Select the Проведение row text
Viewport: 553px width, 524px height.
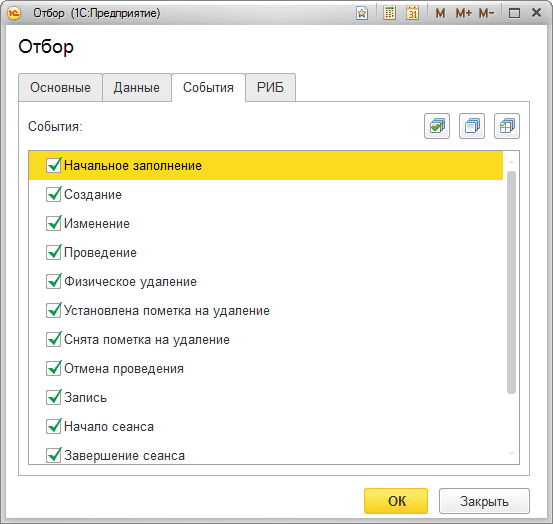(x=101, y=252)
